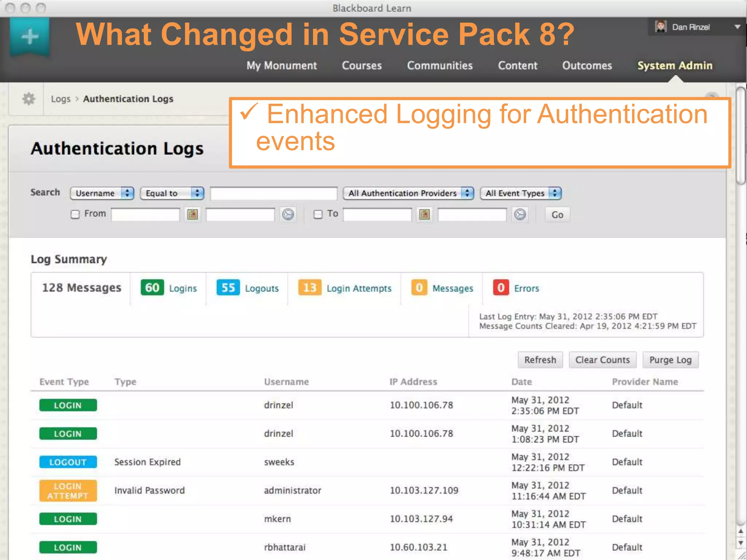Click Dan Rinzel user avatar
Screen dimensions: 747x560
pos(661,27)
